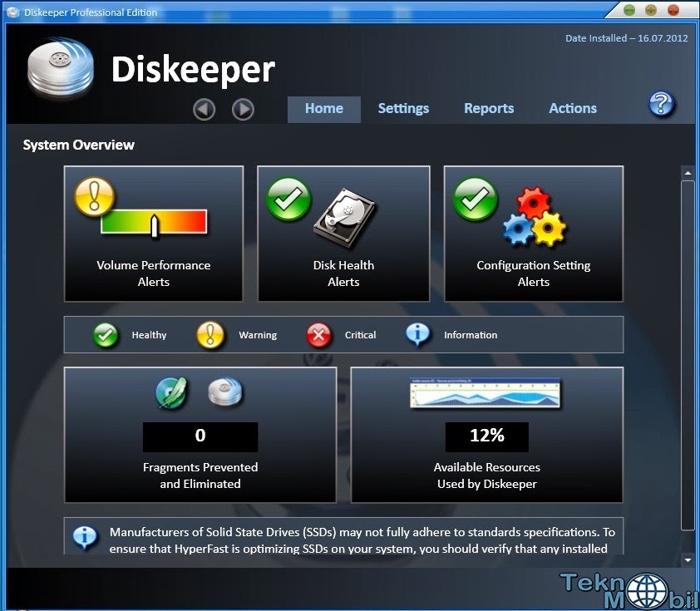Viewport: 700px width, 611px height.
Task: Click the Diskeeper title bar app icon
Action: 13,12
